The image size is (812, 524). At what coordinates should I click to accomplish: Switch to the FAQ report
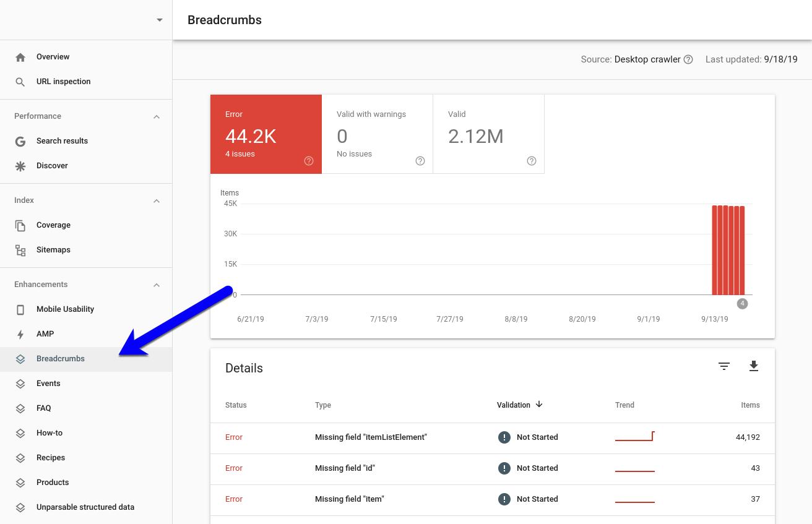[43, 408]
